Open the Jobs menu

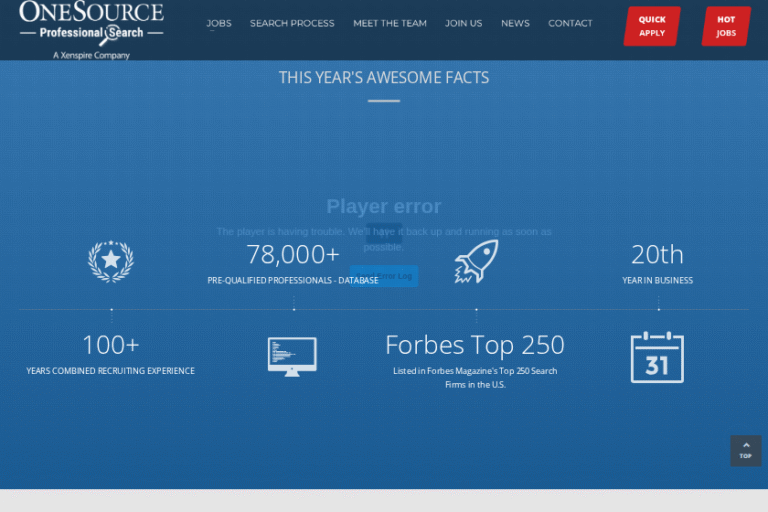click(x=218, y=23)
